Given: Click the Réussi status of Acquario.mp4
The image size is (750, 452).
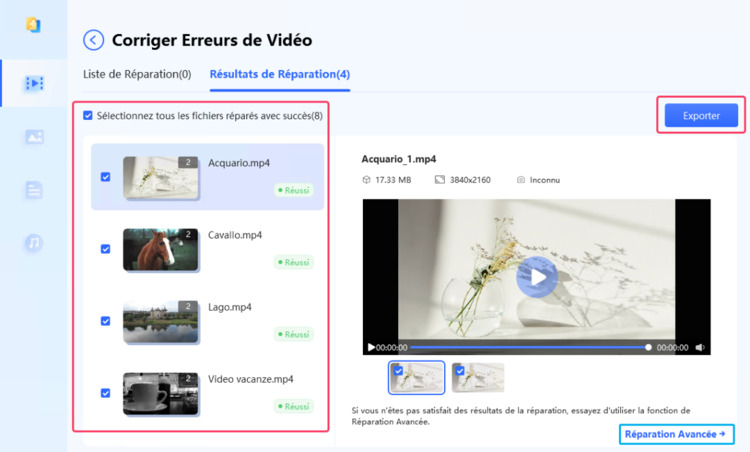Looking at the screenshot, I should click(x=294, y=190).
